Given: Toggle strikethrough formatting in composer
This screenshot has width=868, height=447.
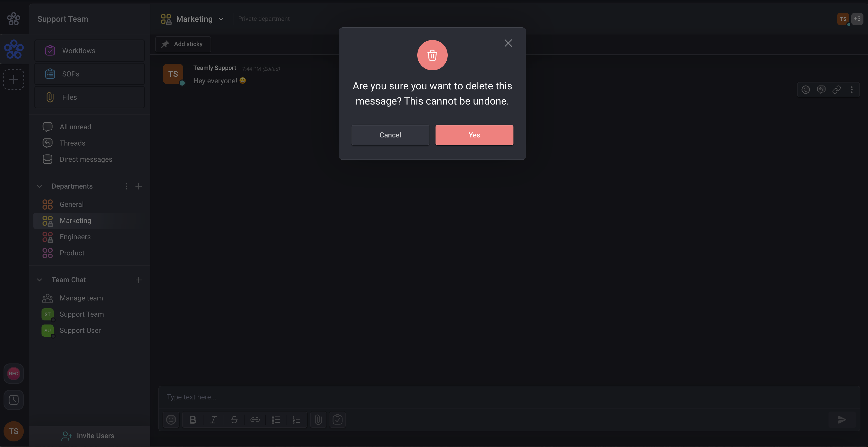Looking at the screenshot, I should coord(234,420).
